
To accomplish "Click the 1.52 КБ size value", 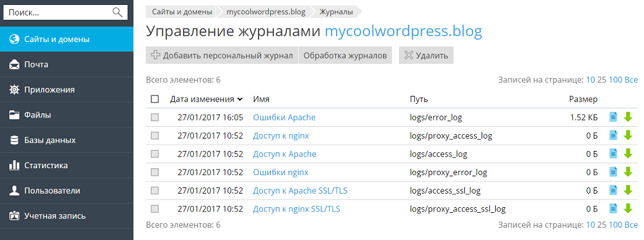I will click(x=584, y=118).
